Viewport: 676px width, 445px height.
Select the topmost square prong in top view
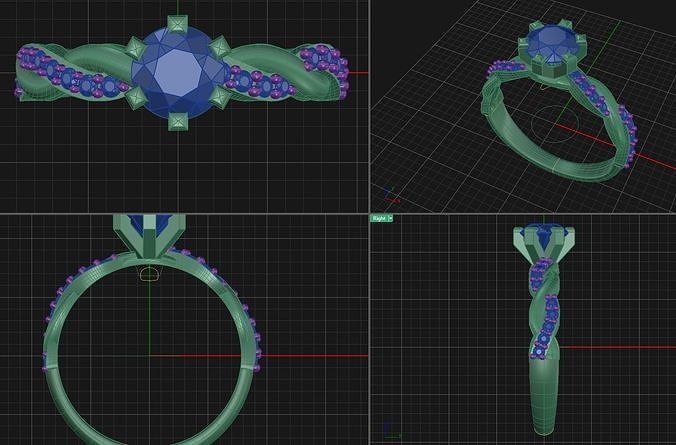coord(177,23)
